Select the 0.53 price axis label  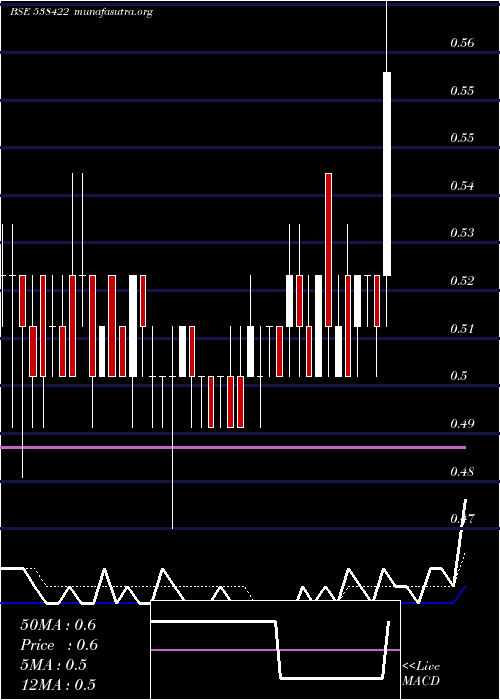point(462,233)
